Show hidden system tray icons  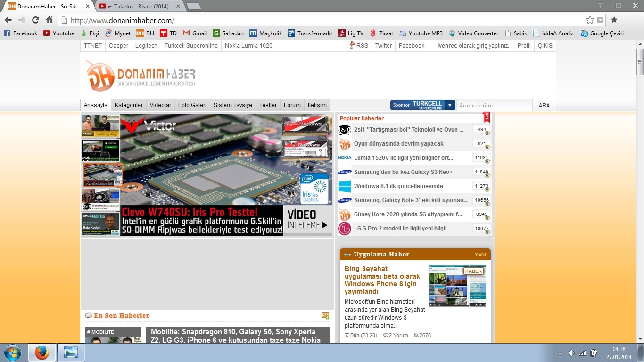click(560, 353)
